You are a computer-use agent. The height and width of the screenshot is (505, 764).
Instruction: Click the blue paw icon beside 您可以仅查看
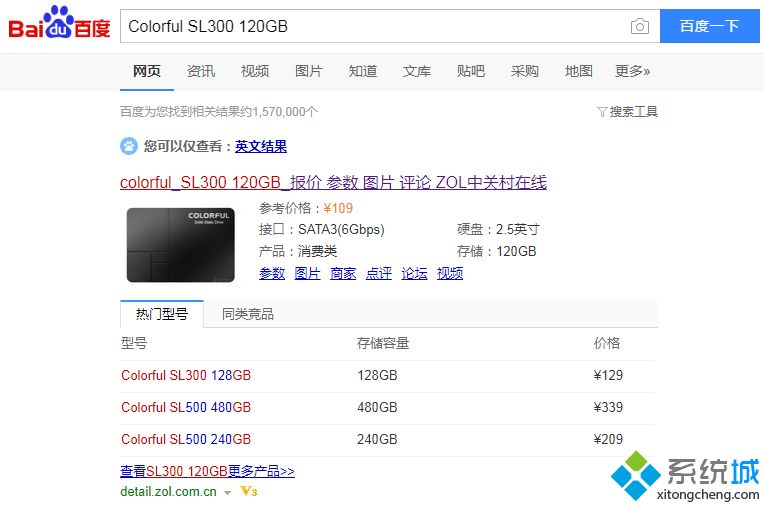pyautogui.click(x=129, y=146)
